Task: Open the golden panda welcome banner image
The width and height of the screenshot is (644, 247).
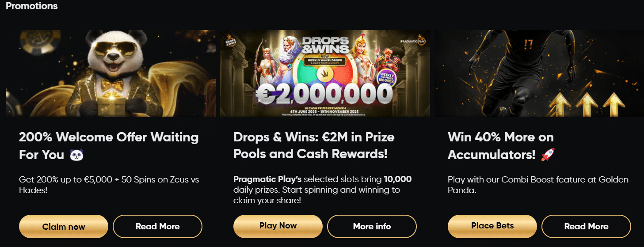Action: (x=111, y=73)
